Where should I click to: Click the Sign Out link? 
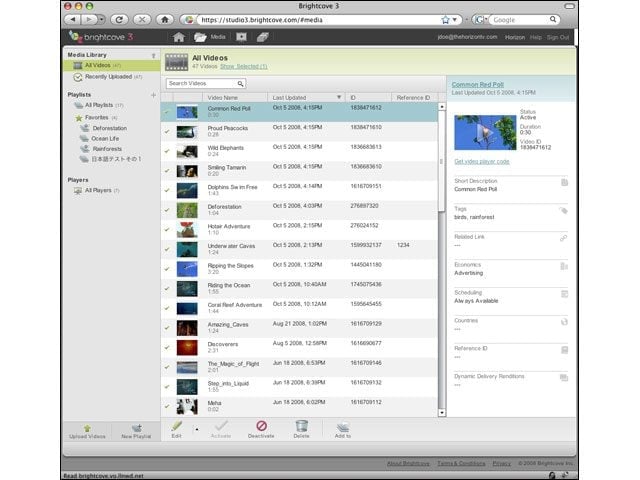[x=558, y=37]
